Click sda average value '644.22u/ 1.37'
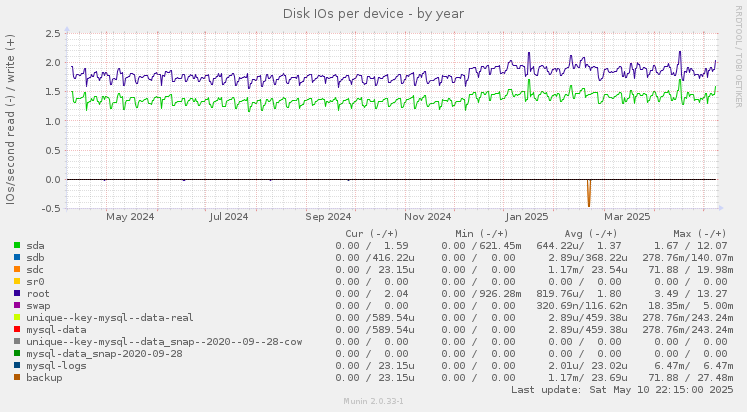 [579, 246]
